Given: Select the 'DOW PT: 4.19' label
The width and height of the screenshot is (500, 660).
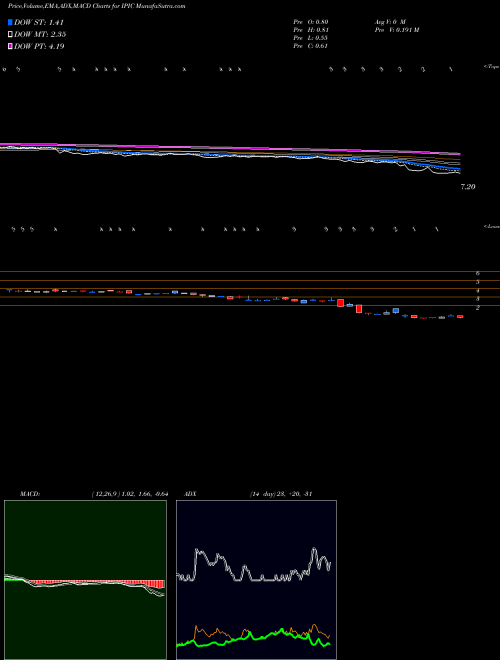Looking at the screenshot, I should tap(39, 47).
